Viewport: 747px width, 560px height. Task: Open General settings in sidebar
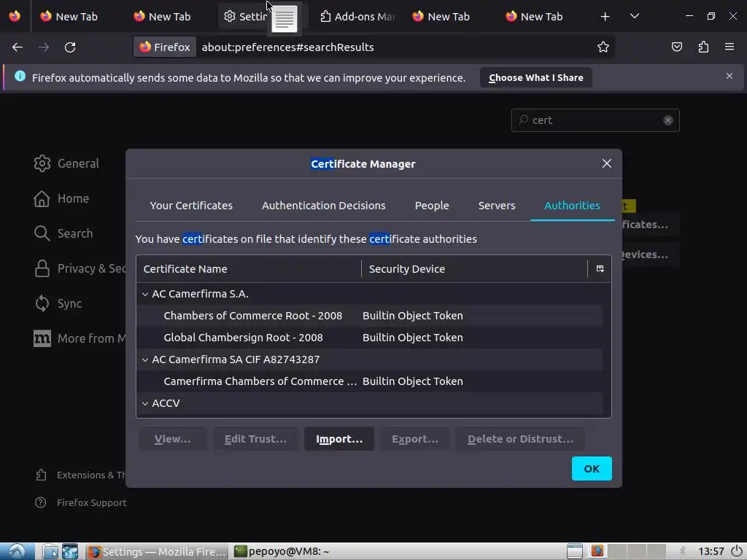[x=66, y=163]
